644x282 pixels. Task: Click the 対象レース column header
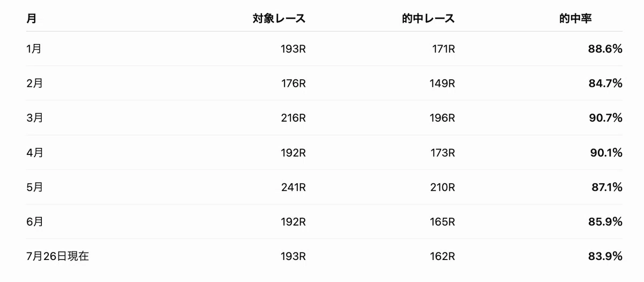279,18
